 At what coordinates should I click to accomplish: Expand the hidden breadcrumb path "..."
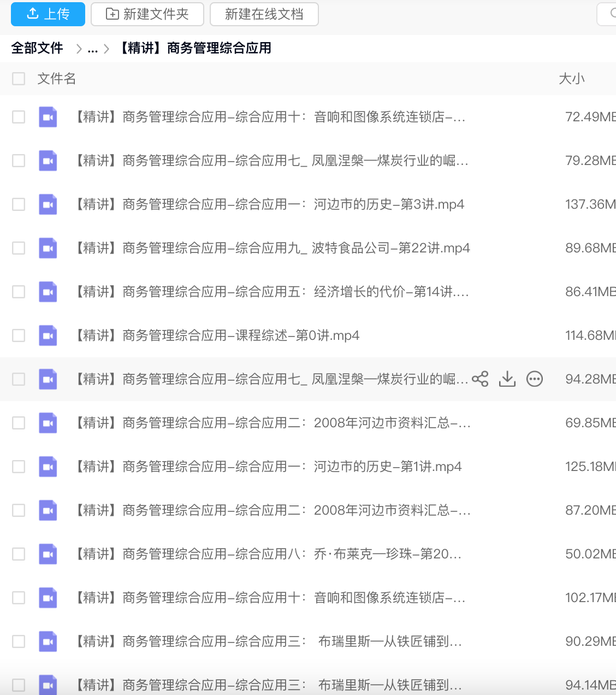point(93,49)
